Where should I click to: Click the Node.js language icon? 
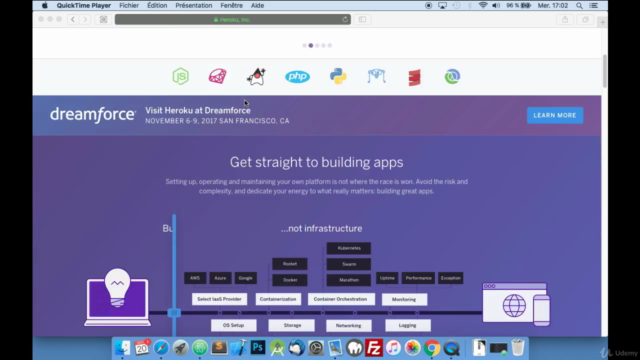click(180, 76)
